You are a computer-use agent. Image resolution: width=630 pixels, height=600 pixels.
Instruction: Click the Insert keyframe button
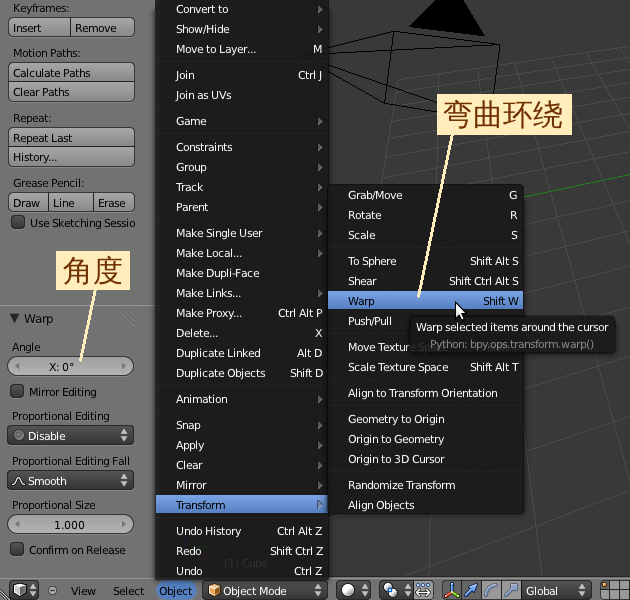click(39, 28)
